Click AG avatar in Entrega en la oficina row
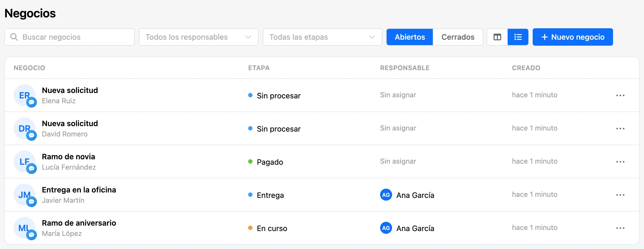This screenshot has width=644, height=249. click(x=386, y=195)
